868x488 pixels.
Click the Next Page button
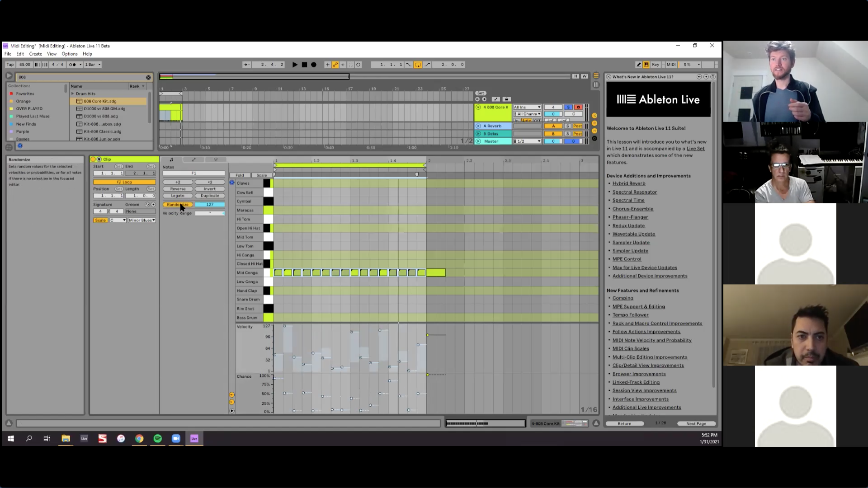coord(696,423)
